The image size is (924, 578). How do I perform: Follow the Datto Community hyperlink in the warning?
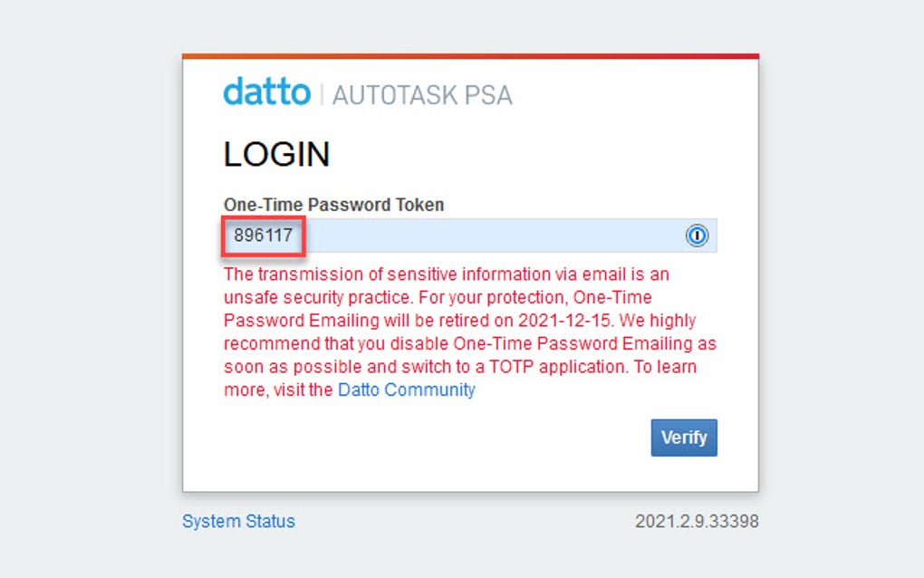(406, 390)
